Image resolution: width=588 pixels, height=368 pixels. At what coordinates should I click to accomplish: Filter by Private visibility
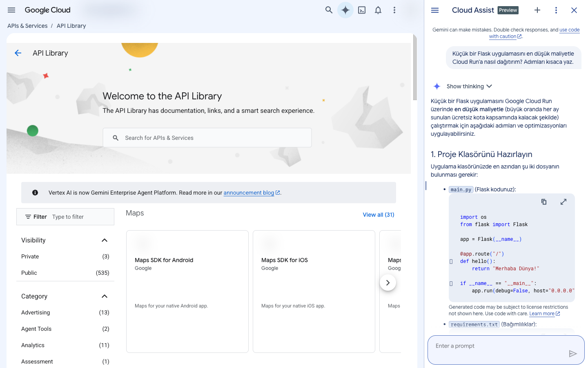point(65,257)
